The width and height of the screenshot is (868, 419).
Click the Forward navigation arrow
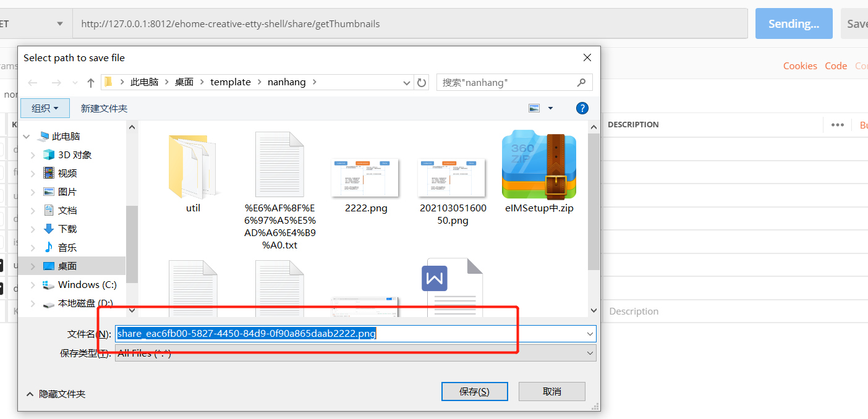pyautogui.click(x=56, y=82)
